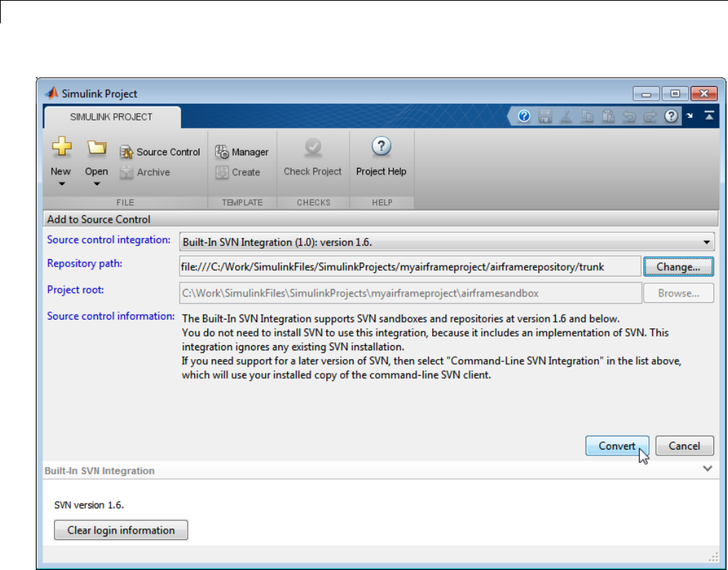This screenshot has height=570, width=728.
Task: Click the 'Source control integration:' label
Action: click(x=109, y=240)
